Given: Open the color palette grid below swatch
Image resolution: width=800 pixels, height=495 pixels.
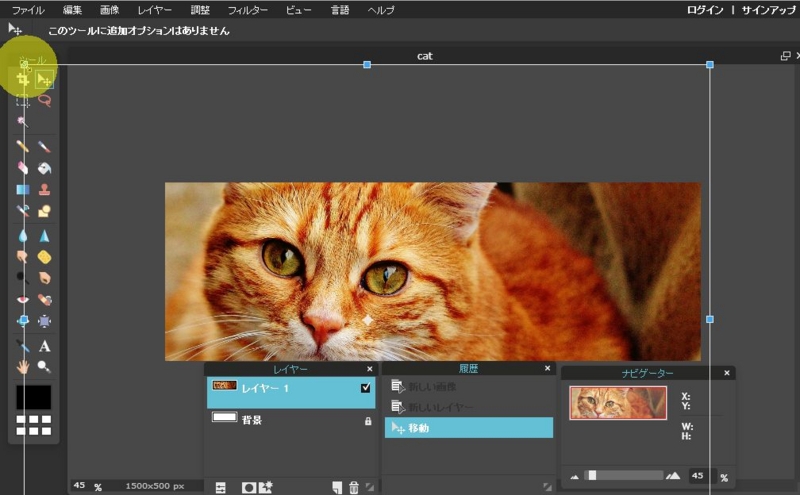Looking at the screenshot, I should coord(33,425).
